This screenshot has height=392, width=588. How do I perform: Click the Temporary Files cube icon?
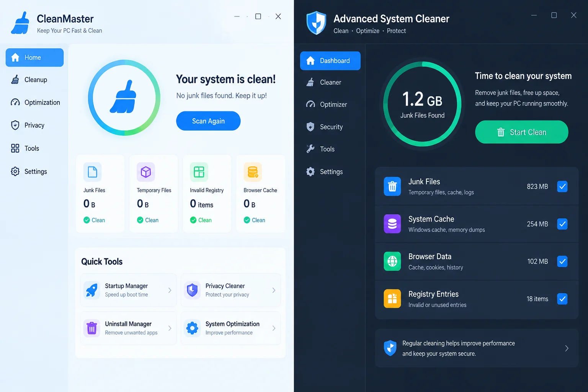(146, 172)
